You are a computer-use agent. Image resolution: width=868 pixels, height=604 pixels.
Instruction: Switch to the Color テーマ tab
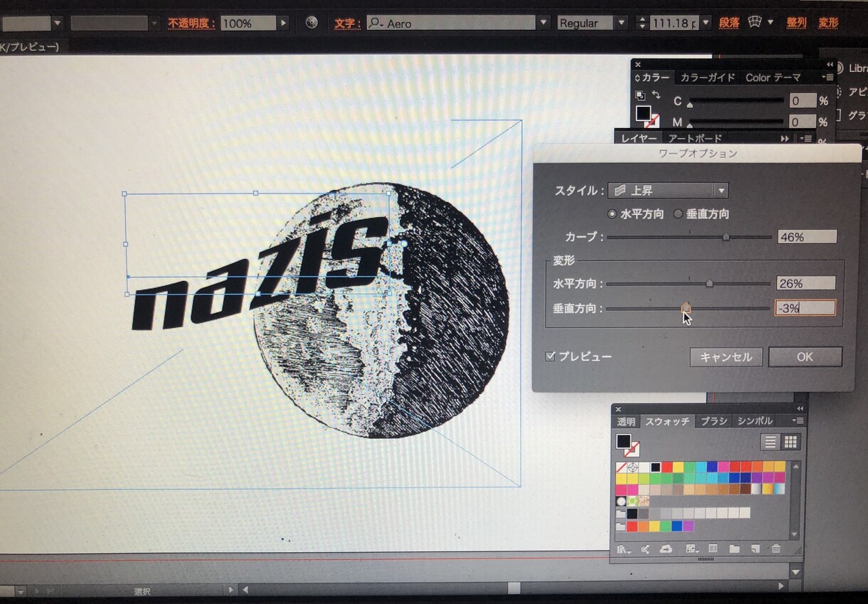773,78
